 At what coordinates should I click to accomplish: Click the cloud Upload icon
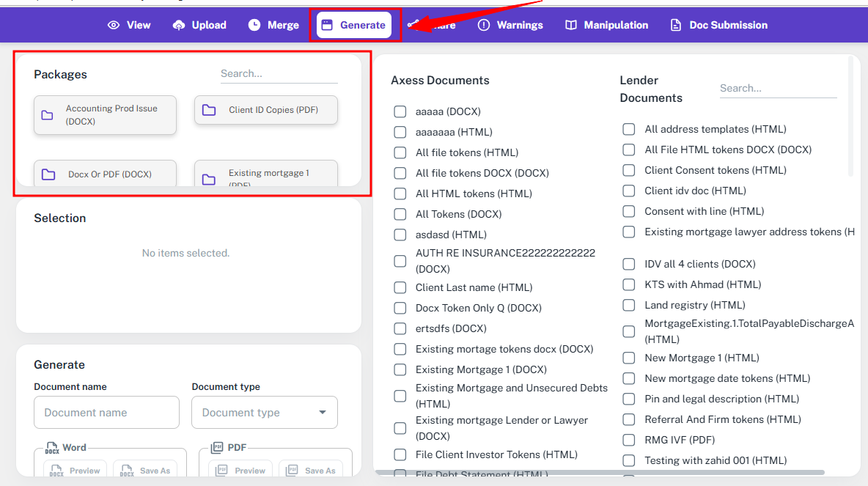click(x=179, y=25)
